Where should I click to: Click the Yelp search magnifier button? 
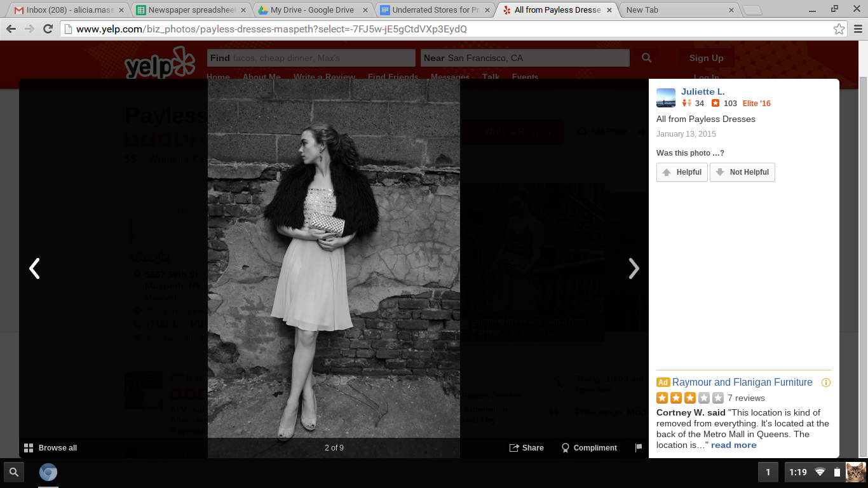[x=646, y=58]
